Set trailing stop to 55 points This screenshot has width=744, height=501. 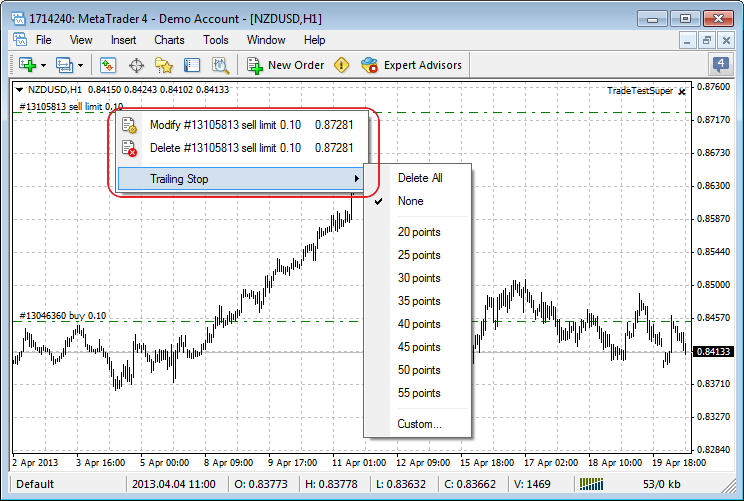coord(419,393)
